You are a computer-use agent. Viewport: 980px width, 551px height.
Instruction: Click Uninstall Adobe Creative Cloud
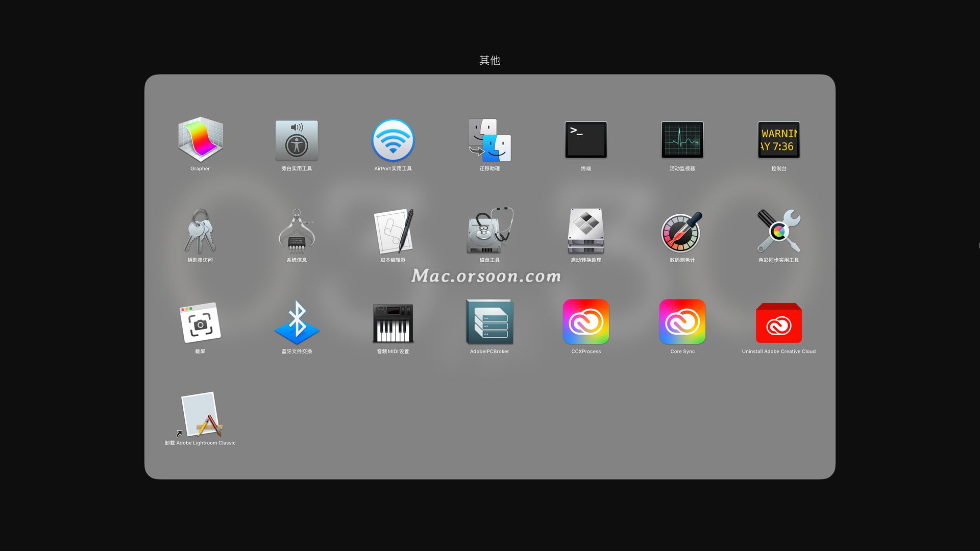pos(779,322)
